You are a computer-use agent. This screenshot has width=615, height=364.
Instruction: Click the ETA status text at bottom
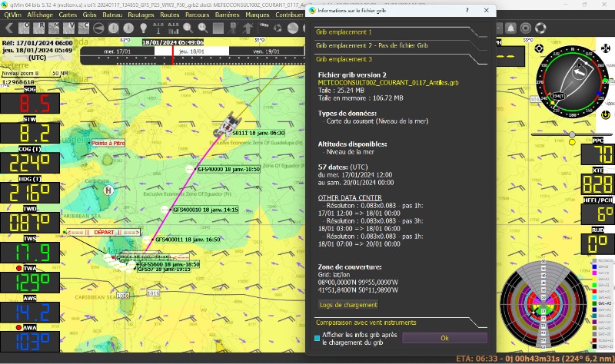point(534,359)
